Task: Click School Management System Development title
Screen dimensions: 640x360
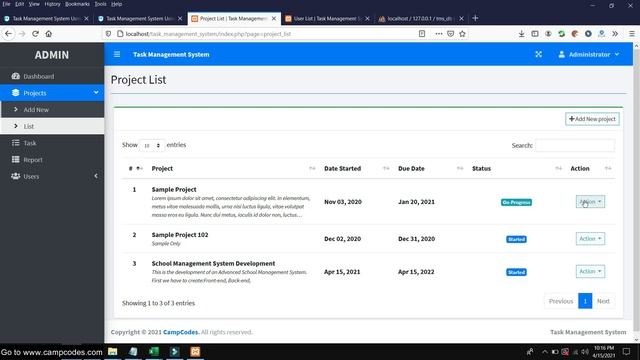Action: tap(213, 263)
